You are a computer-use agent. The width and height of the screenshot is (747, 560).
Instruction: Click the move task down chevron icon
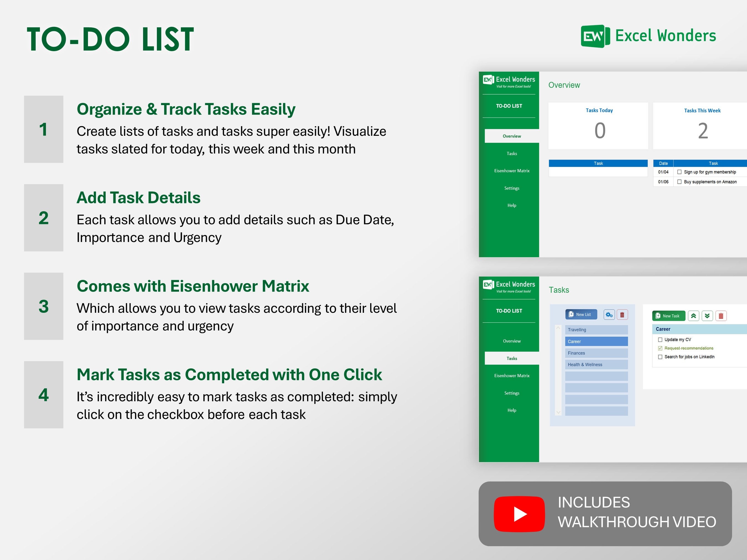click(x=707, y=316)
